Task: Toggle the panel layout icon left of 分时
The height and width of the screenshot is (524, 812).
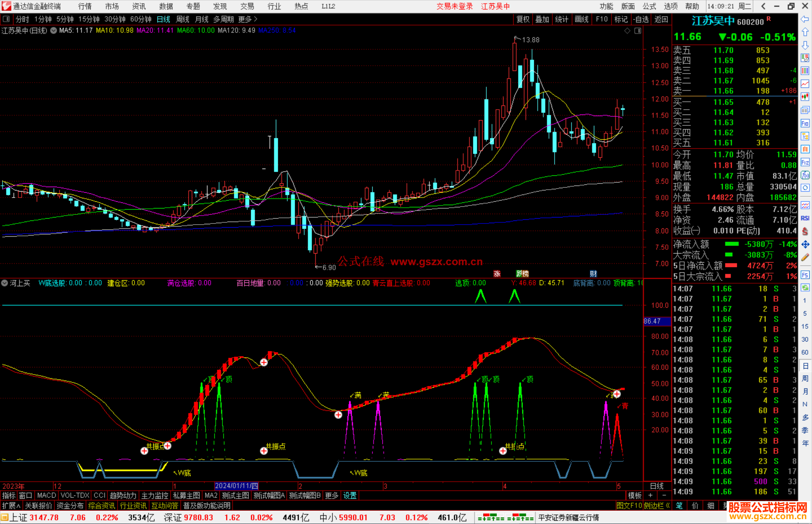Action: (x=6, y=19)
